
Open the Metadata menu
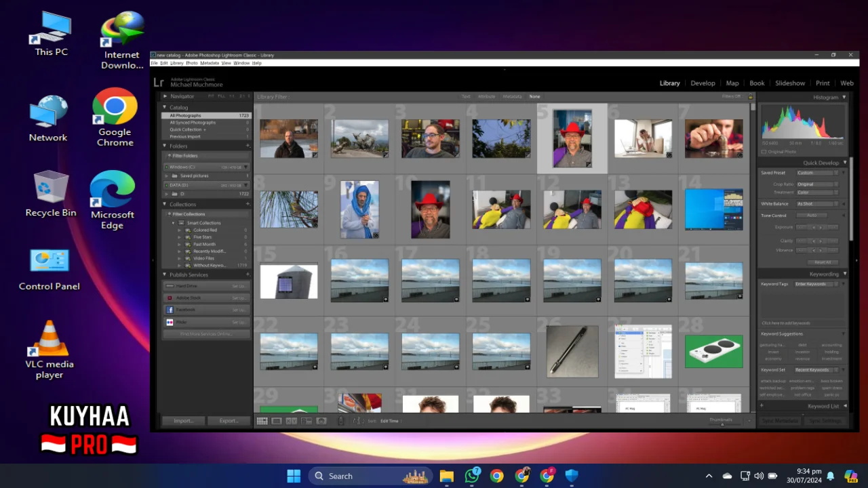click(210, 63)
